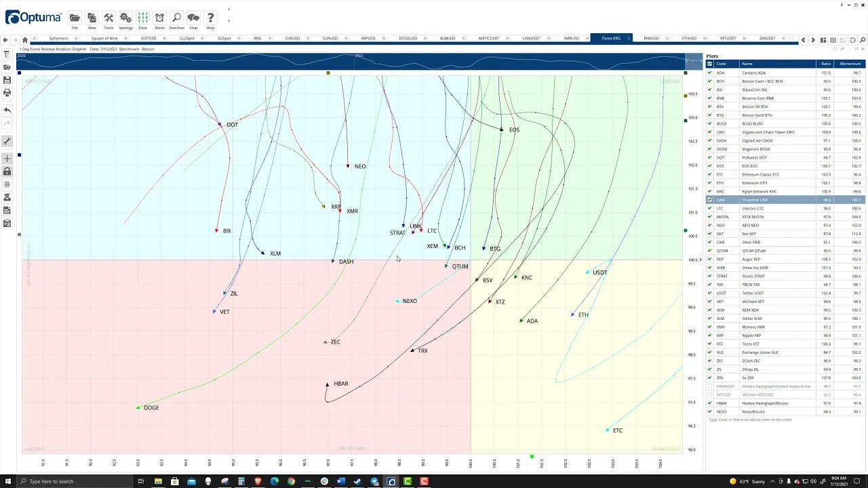Viewport: 868px width, 488px height.
Task: Click the green marker on bottom ratio axis
Action: click(x=532, y=456)
